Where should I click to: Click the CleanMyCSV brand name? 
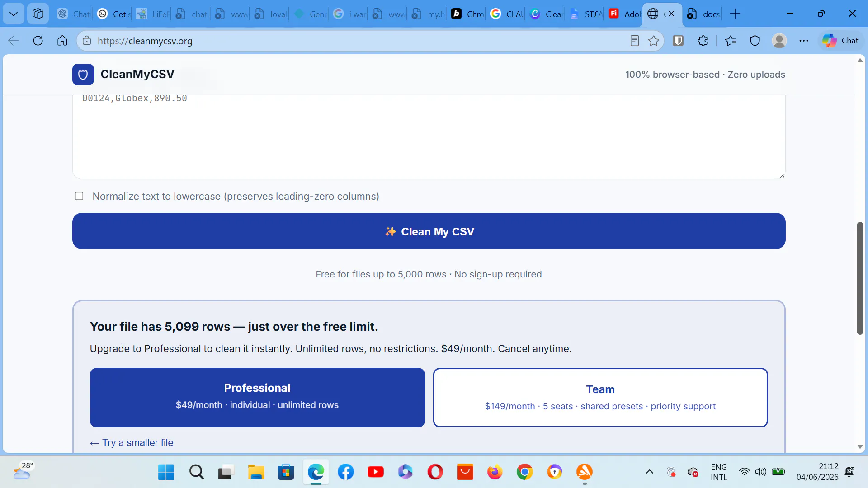137,75
